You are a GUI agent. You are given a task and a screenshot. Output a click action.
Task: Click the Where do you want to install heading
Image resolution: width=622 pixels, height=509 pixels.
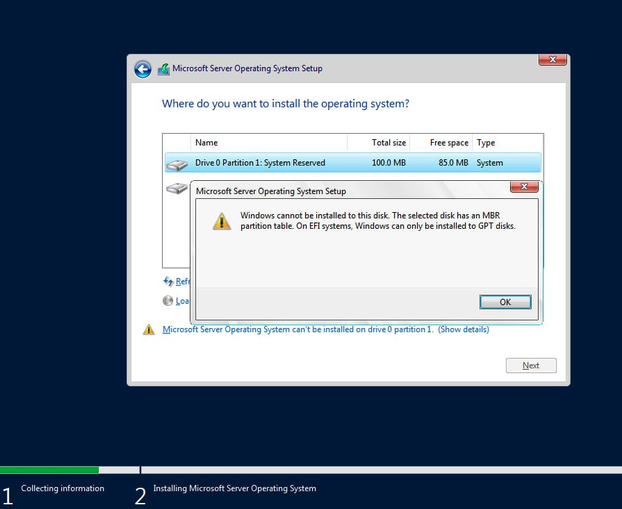pos(285,104)
